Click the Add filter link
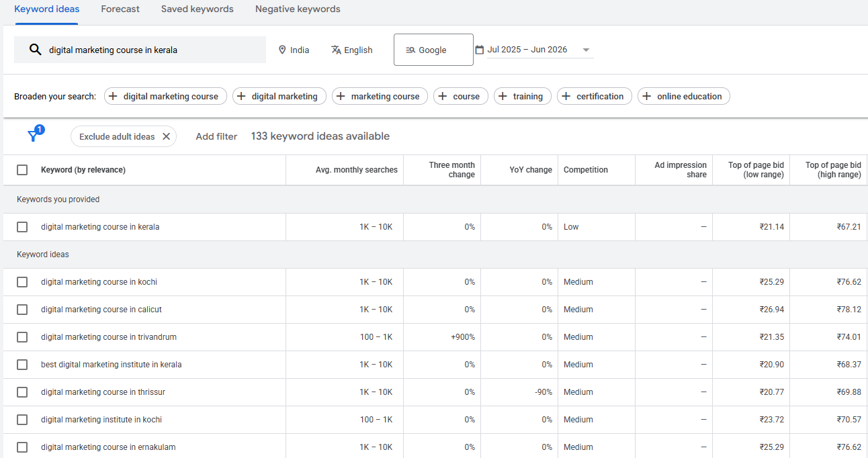868x458 pixels. [x=216, y=136]
